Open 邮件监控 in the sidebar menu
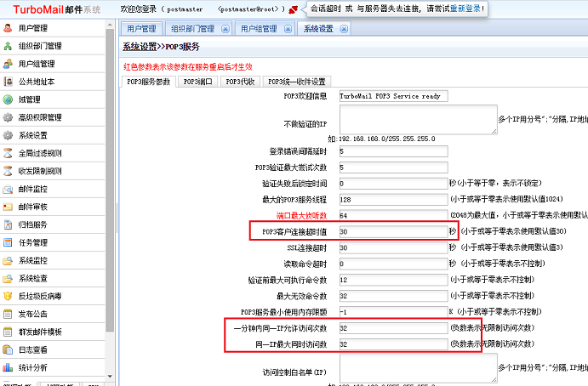The image size is (588, 386). point(33,189)
